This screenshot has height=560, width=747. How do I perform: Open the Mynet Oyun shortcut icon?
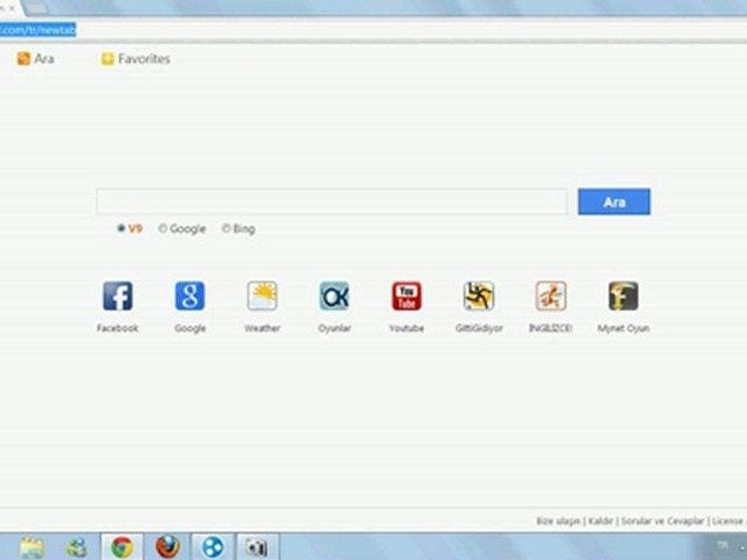623,296
